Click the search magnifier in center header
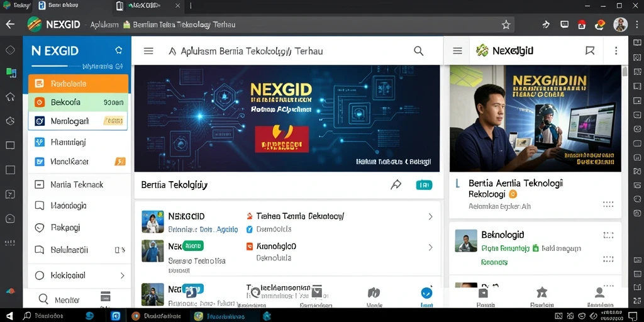Image resolution: width=644 pixels, height=322 pixels. click(x=418, y=51)
